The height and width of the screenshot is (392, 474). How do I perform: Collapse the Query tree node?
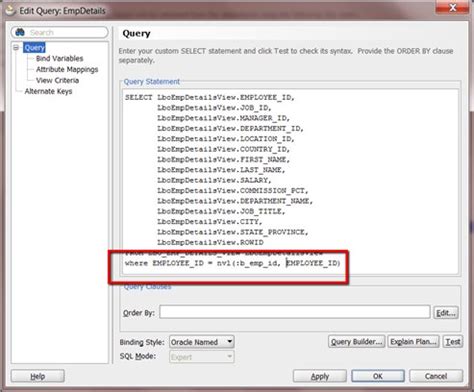click(x=16, y=48)
